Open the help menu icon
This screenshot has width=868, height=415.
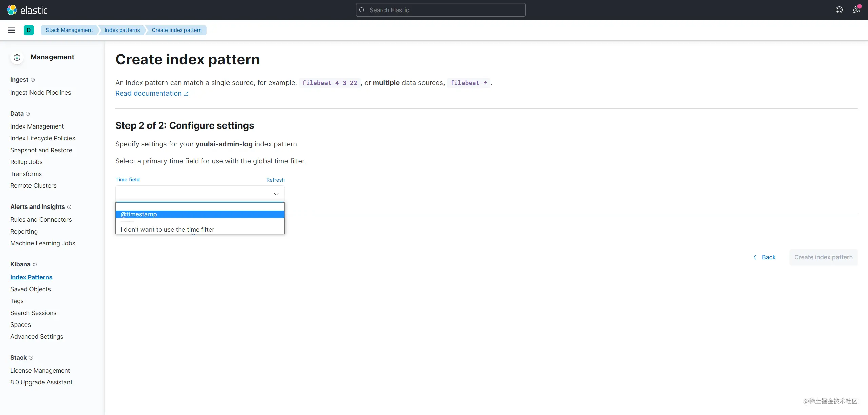point(839,10)
